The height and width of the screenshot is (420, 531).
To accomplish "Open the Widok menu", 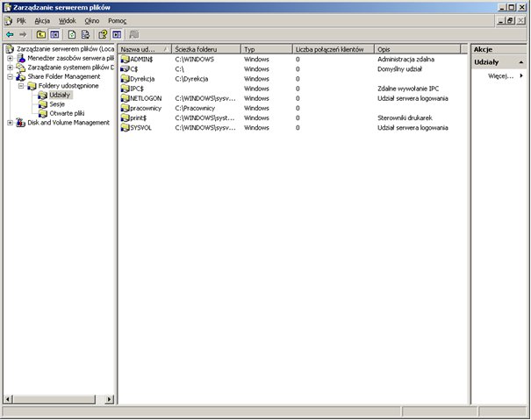I will (68, 21).
